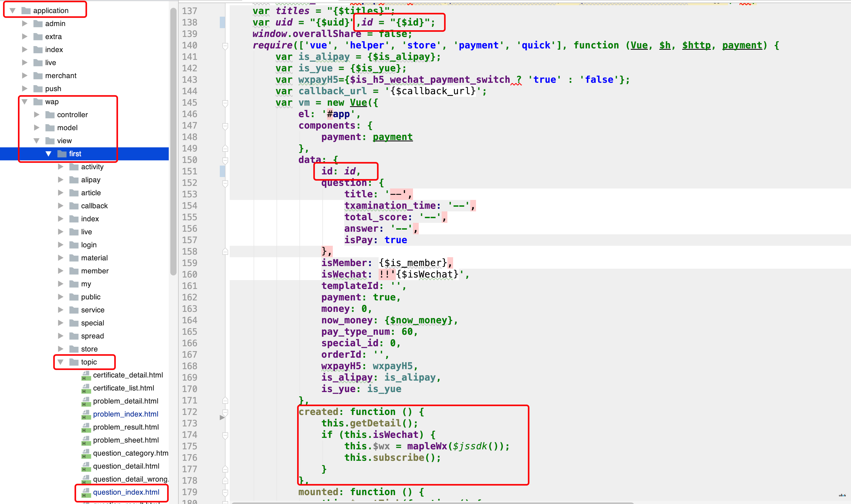Toggle code fold marker at line 147
Screen dimensions: 851x504
pyautogui.click(x=225, y=126)
